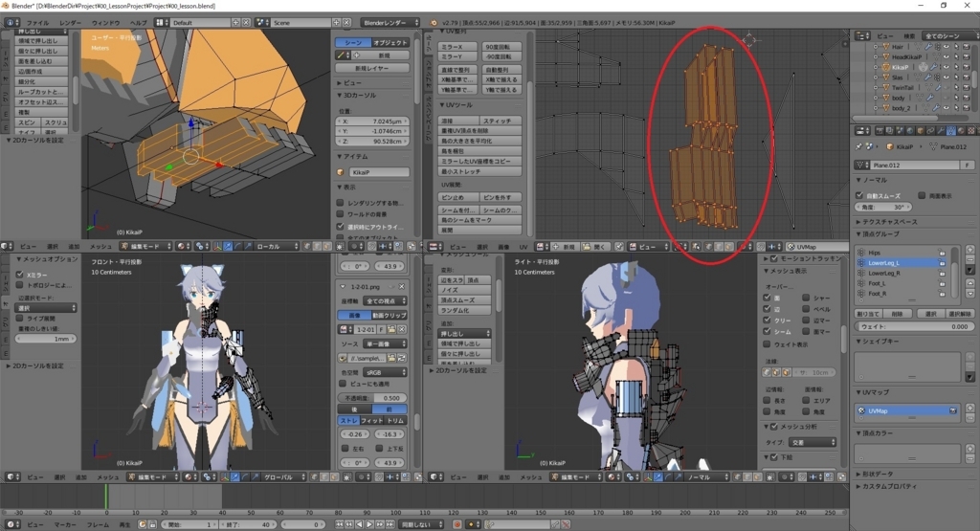
Task: Click the 細分化 tool button
Action: tap(41, 82)
